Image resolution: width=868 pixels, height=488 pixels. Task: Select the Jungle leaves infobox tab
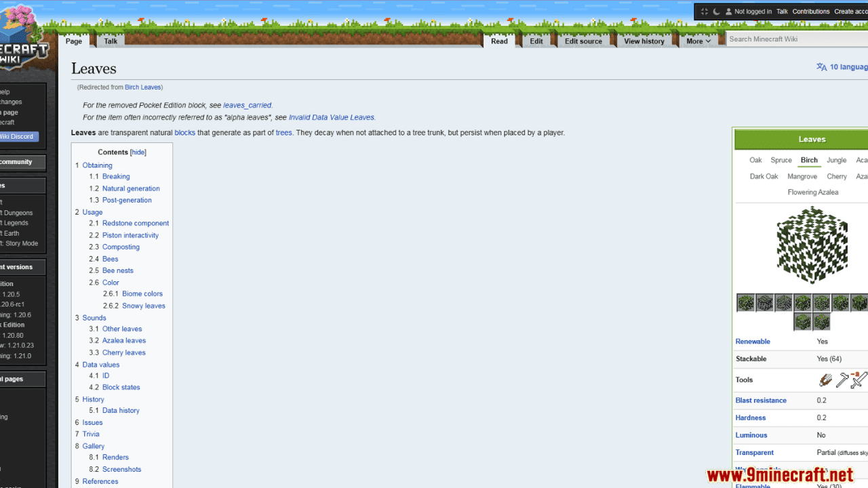(837, 161)
